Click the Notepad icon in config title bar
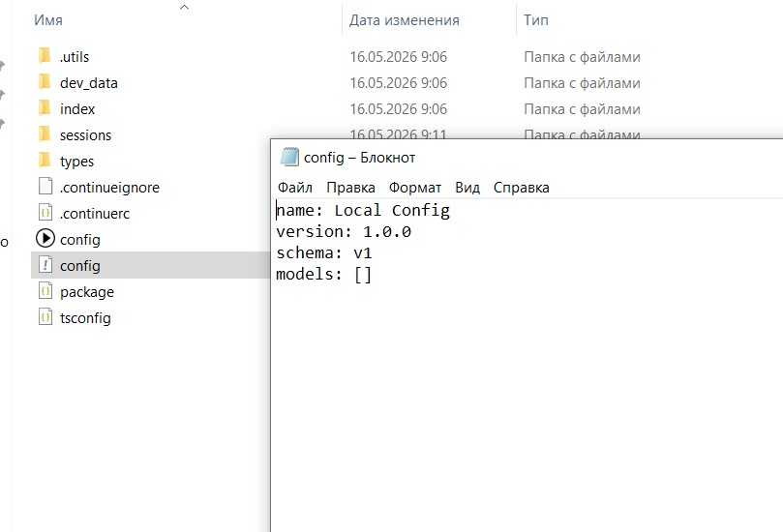The image size is (783, 532). [x=289, y=157]
